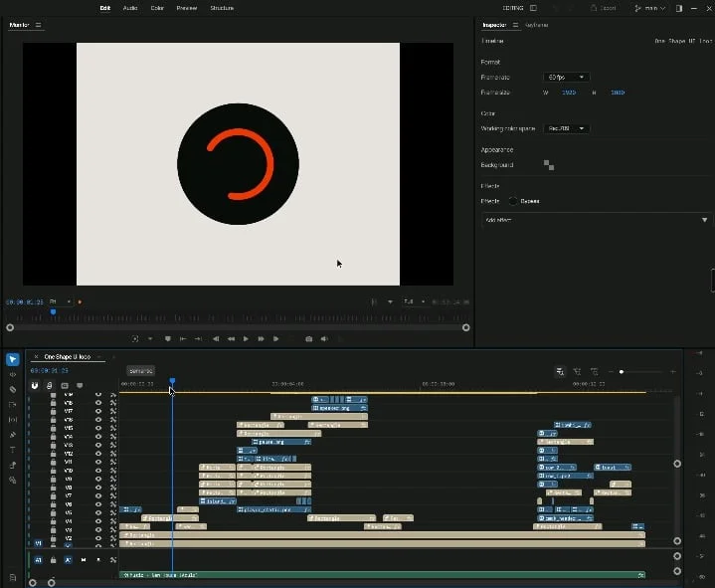Close the One Shape timeline tab
The image size is (715, 588).
[37, 357]
